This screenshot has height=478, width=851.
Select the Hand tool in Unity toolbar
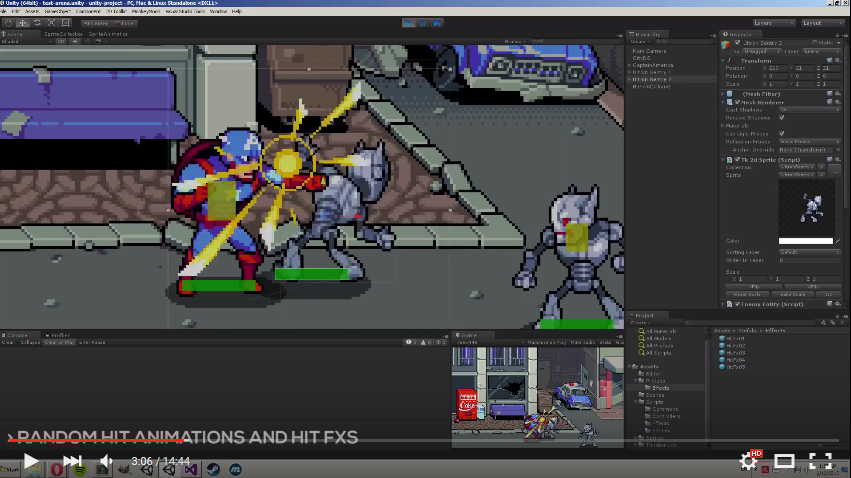click(8, 23)
